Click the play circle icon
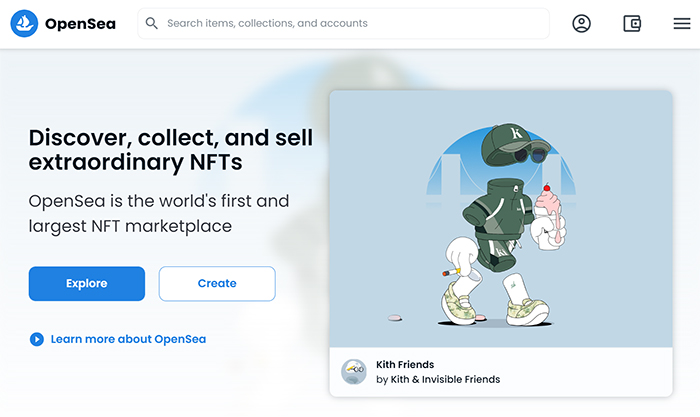This screenshot has height=417, width=700. coord(37,339)
